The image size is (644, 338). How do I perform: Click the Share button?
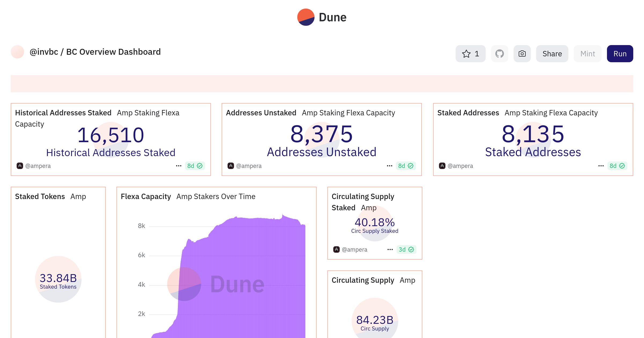point(552,53)
